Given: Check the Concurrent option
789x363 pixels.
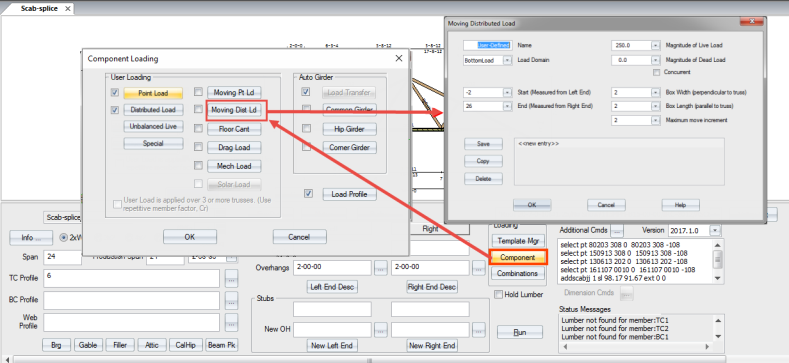Looking at the screenshot, I should 656,72.
